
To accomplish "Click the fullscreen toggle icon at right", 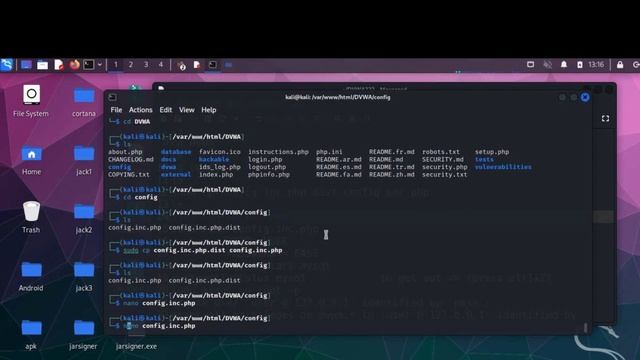I will pyautogui.click(x=605, y=118).
